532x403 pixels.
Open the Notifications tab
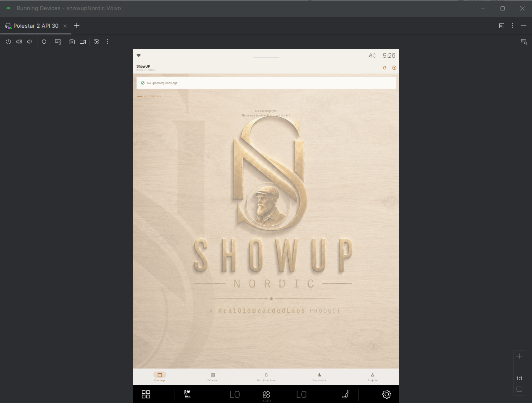[266, 377]
